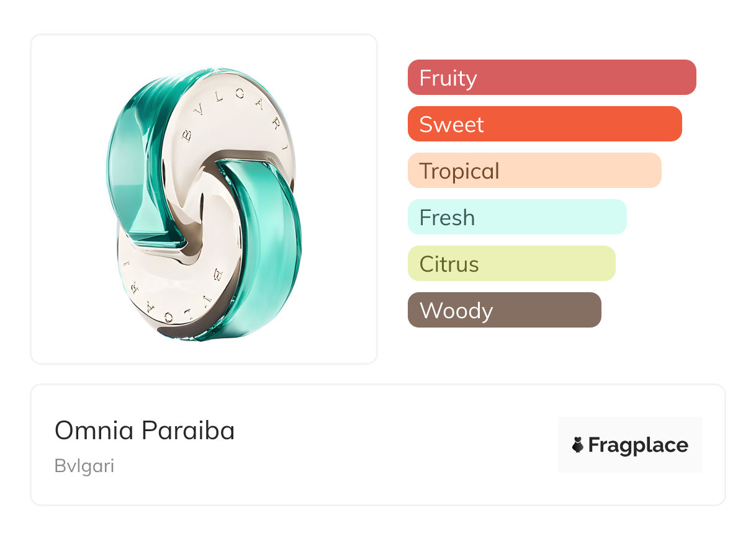756x536 pixels.
Task: Click the Fruity accord bar
Action: [552, 77]
